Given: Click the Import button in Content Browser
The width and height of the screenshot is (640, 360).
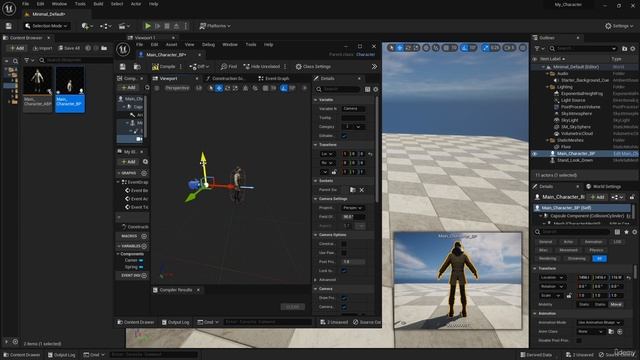Looking at the screenshot, I should (42, 48).
